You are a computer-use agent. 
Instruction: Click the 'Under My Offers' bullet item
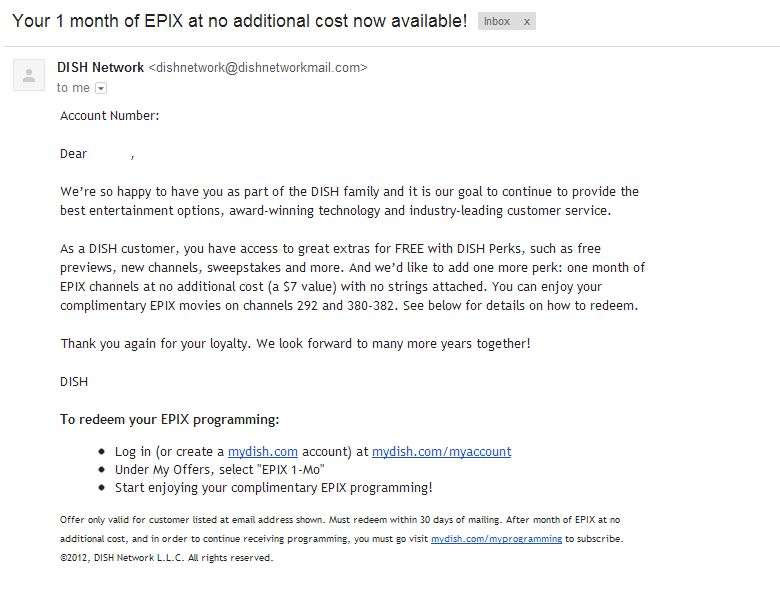pyautogui.click(x=219, y=470)
